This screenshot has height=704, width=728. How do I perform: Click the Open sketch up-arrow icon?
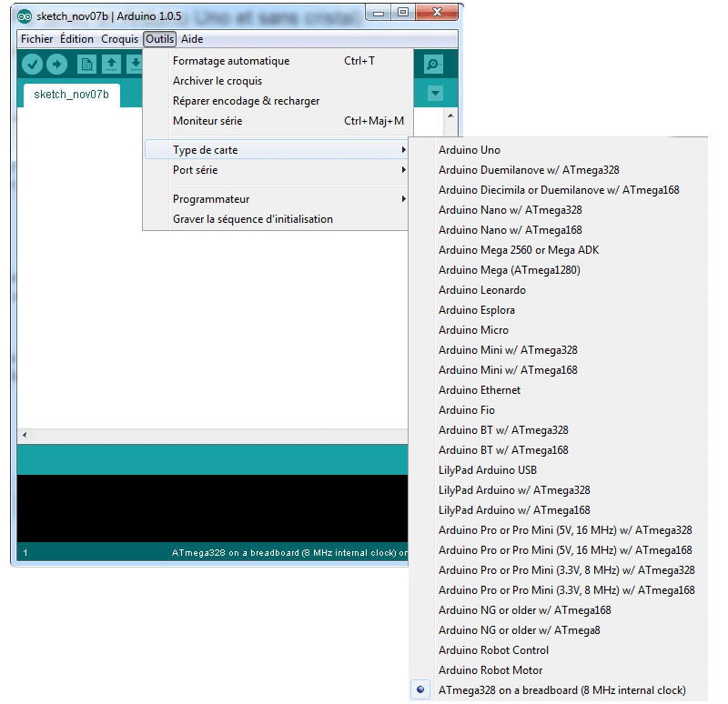(x=111, y=64)
